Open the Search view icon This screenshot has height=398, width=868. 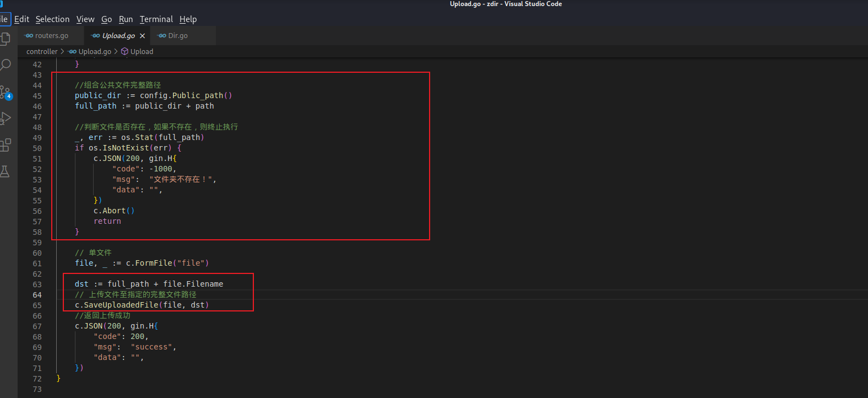tap(6, 65)
